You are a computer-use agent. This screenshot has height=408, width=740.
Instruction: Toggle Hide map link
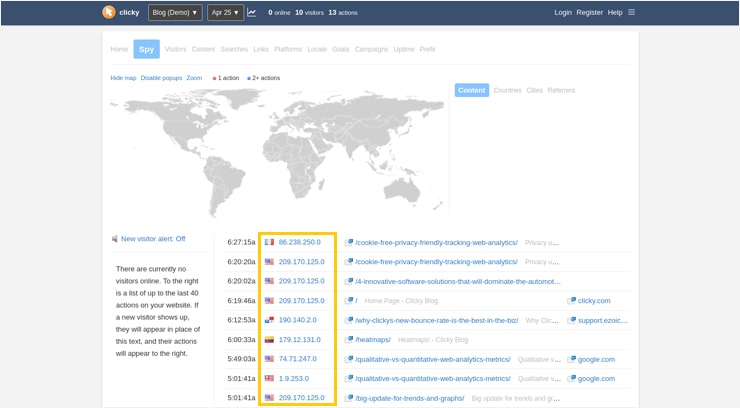[123, 78]
